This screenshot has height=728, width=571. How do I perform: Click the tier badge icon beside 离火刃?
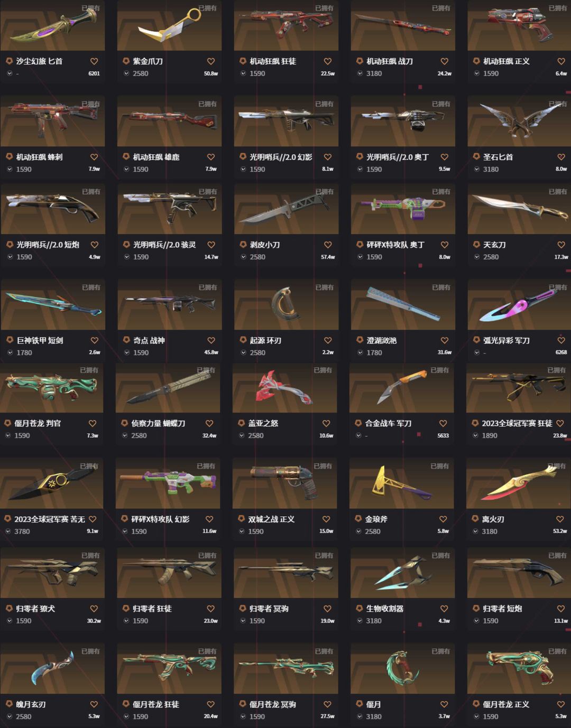click(475, 519)
